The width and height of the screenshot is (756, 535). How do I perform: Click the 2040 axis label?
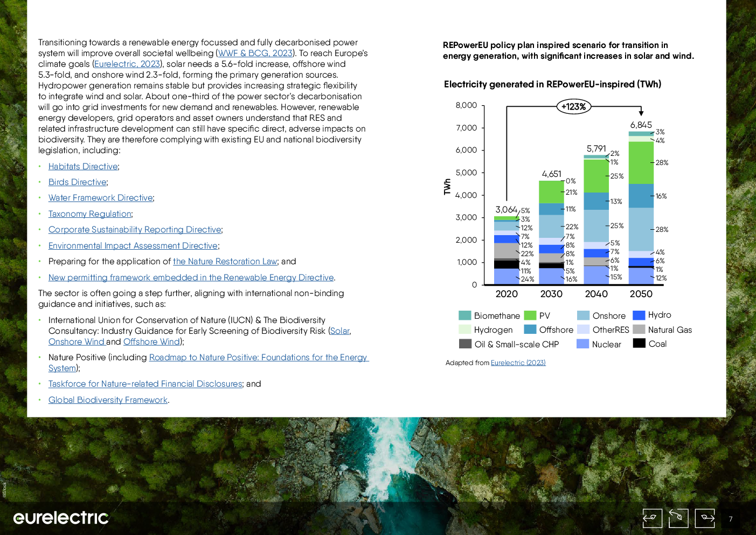click(x=597, y=294)
